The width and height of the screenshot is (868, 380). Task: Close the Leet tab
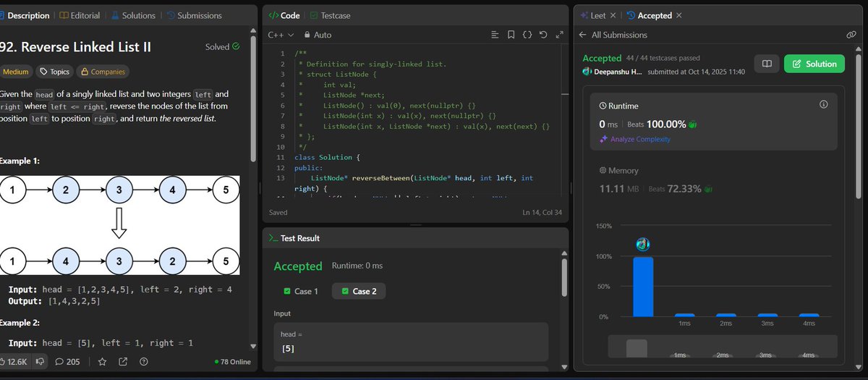[x=613, y=15]
